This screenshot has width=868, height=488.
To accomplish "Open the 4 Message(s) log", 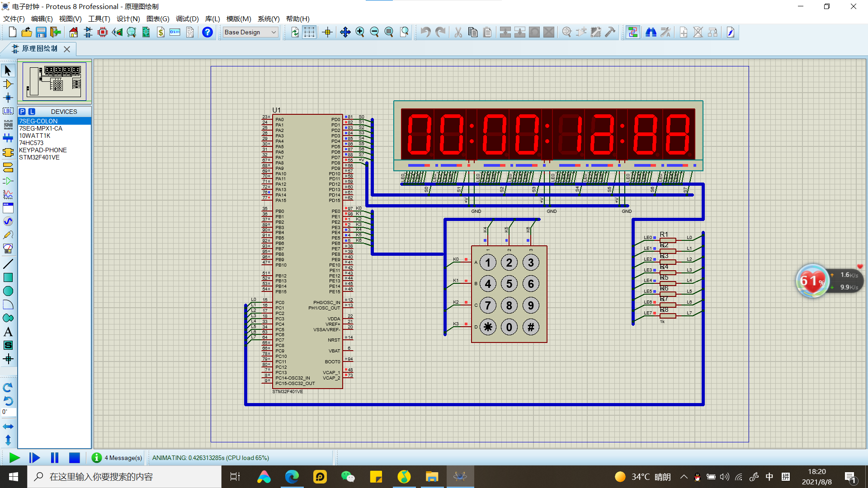I will [117, 458].
